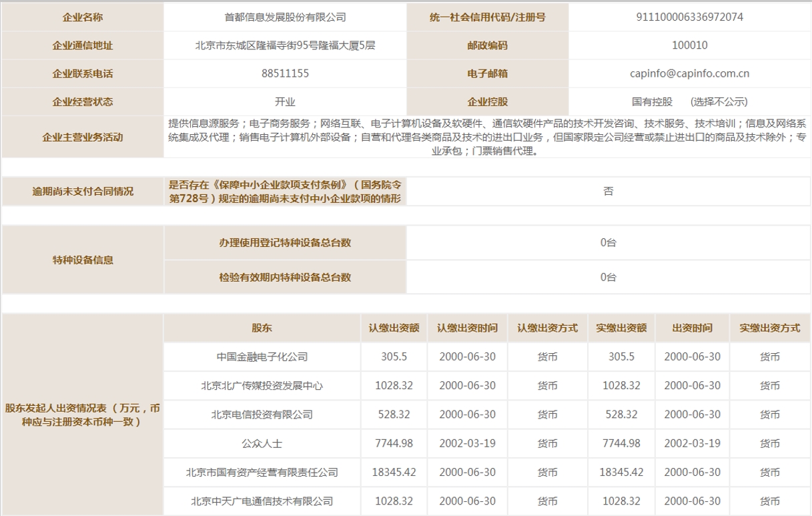Select address 北京市东城区隆福寺街95号隆福大厦5层
This screenshot has height=516, width=812.
285,45
